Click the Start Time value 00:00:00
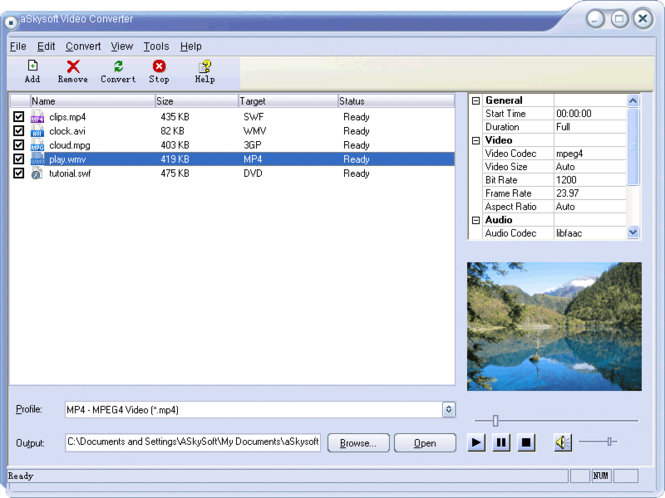This screenshot has width=665, height=498. coord(573,114)
